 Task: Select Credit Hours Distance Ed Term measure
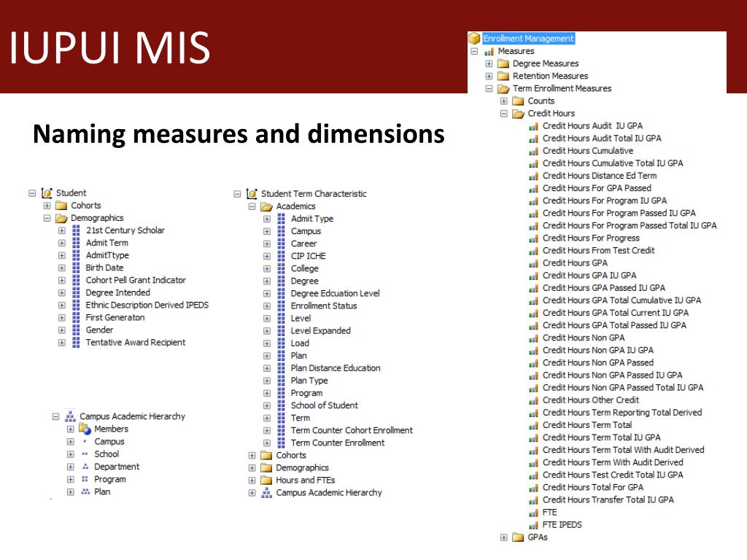(600, 176)
